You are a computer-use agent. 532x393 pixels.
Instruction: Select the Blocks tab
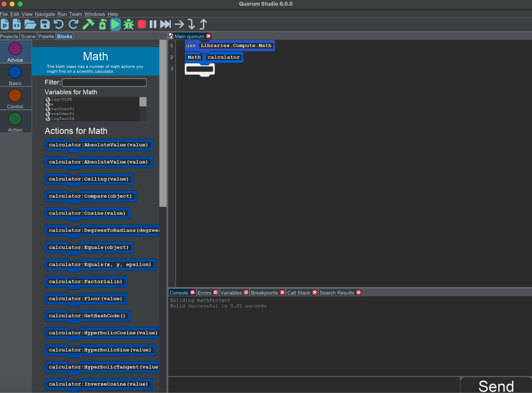[65, 36]
